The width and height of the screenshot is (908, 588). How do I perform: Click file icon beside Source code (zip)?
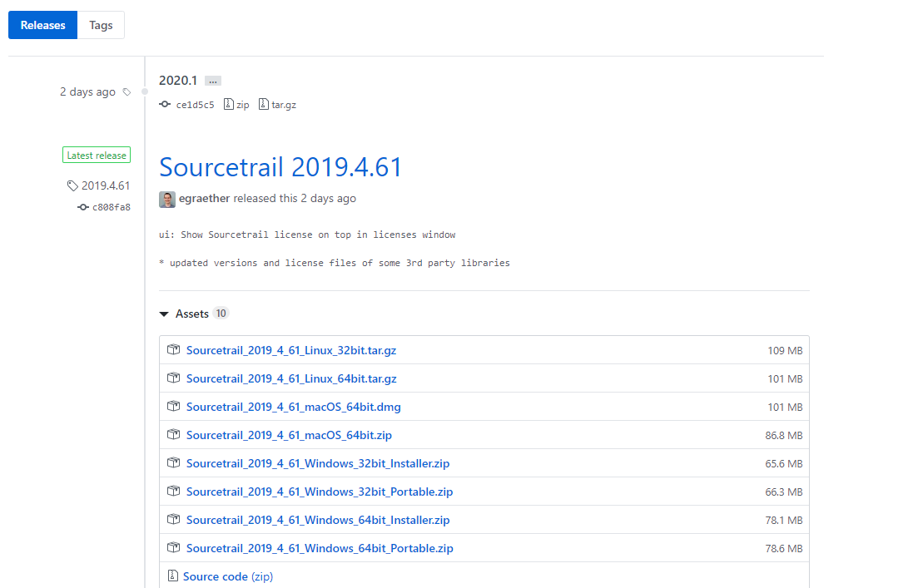coord(172,576)
